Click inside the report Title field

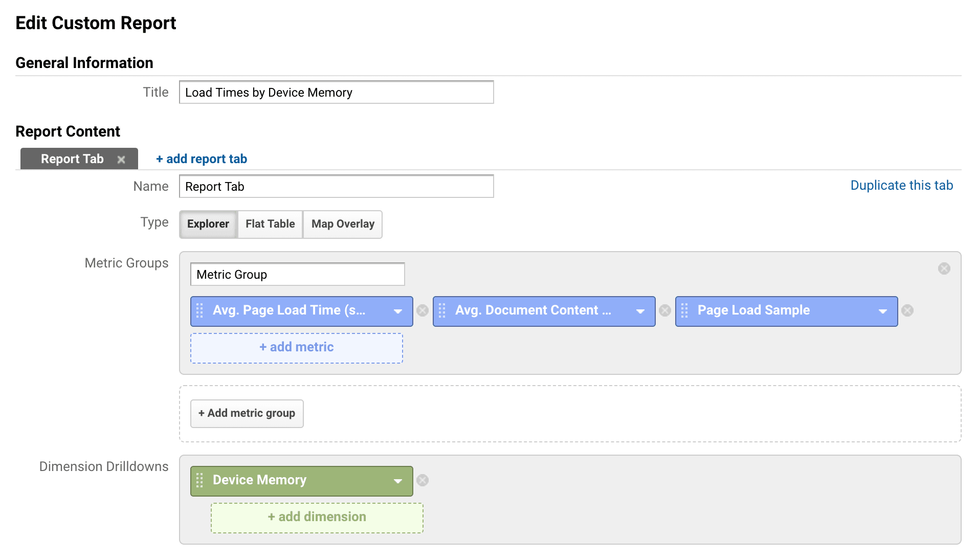point(336,92)
